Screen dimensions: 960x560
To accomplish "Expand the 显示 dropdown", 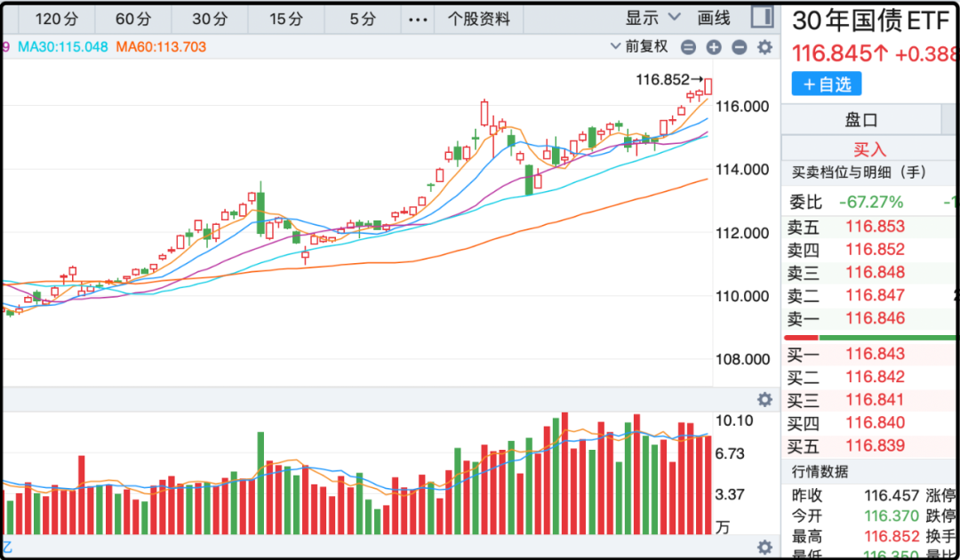I will 652,18.
